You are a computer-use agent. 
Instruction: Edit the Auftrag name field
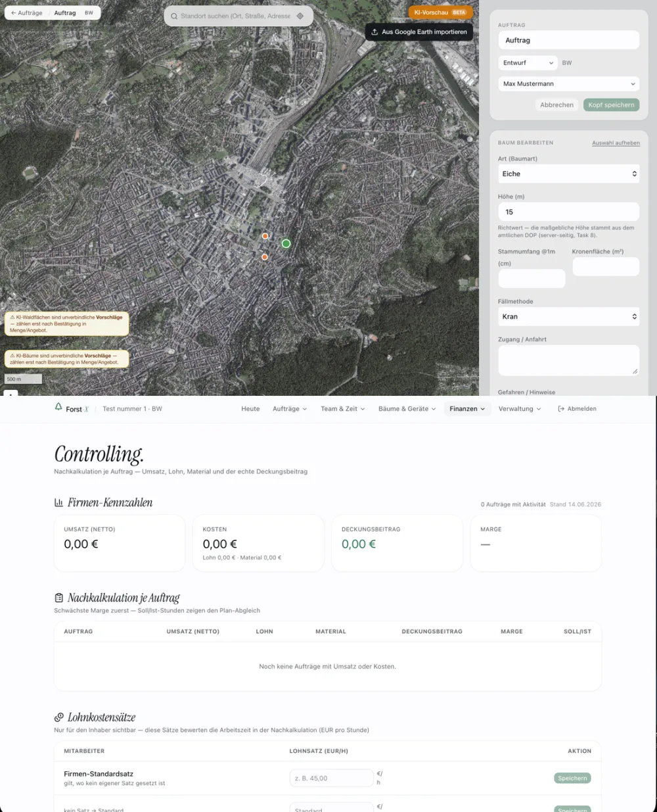click(x=568, y=40)
